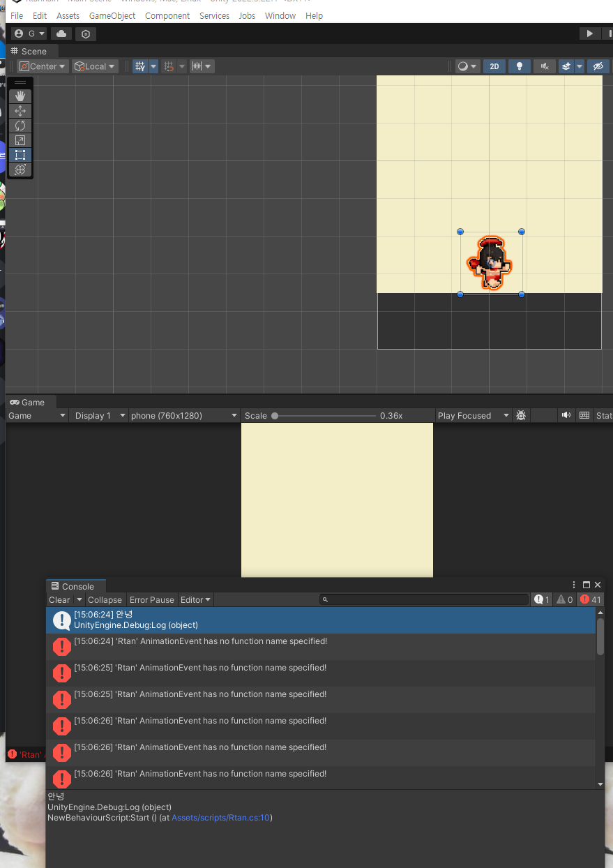The image size is (613, 868).
Task: Open the Window menu
Action: pos(280,15)
